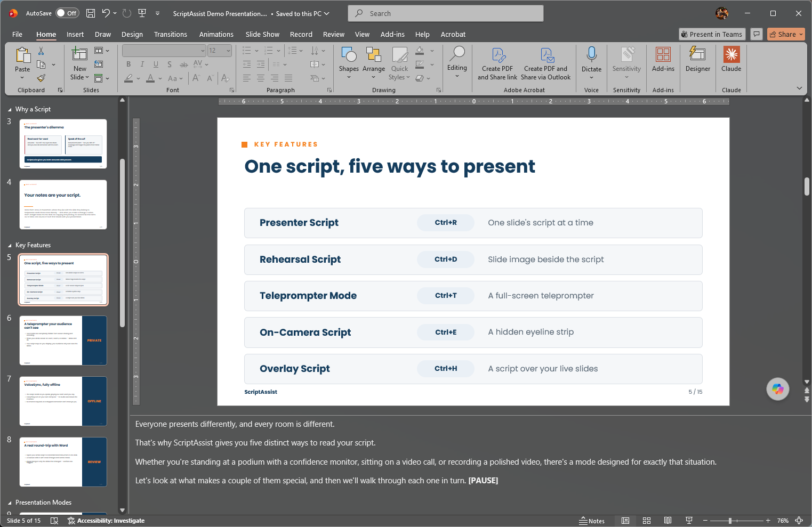
Task: Collapse the Why a Script section
Action: pyautogui.click(x=10, y=110)
